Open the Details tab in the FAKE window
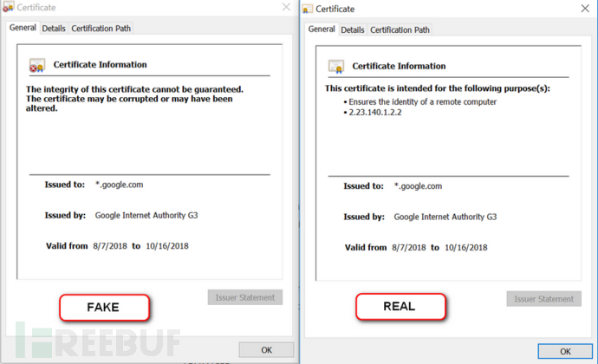The height and width of the screenshot is (364, 598). click(54, 29)
